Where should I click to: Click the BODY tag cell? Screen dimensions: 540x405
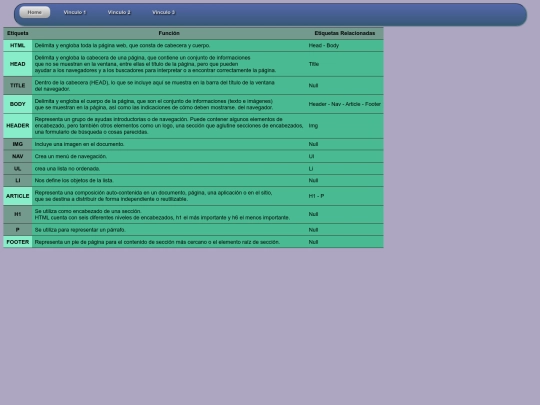[18, 104]
